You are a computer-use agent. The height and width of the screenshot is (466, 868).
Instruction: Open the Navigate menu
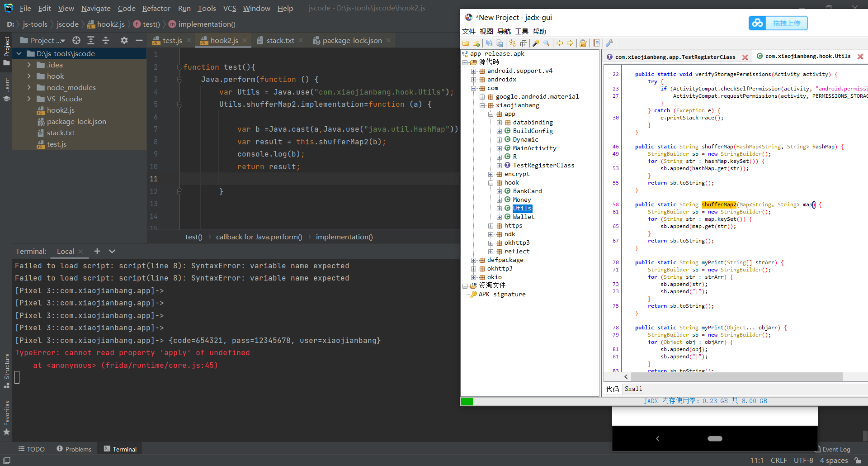[96, 8]
